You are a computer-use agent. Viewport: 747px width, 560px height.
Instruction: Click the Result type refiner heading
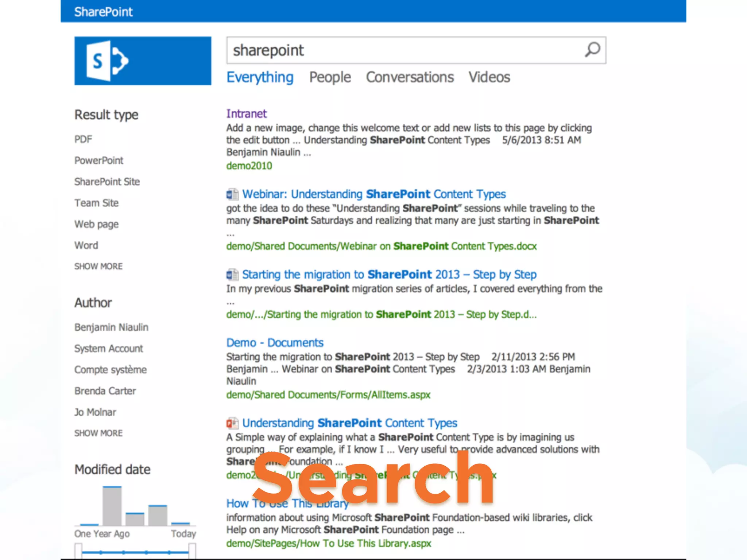pyautogui.click(x=107, y=115)
